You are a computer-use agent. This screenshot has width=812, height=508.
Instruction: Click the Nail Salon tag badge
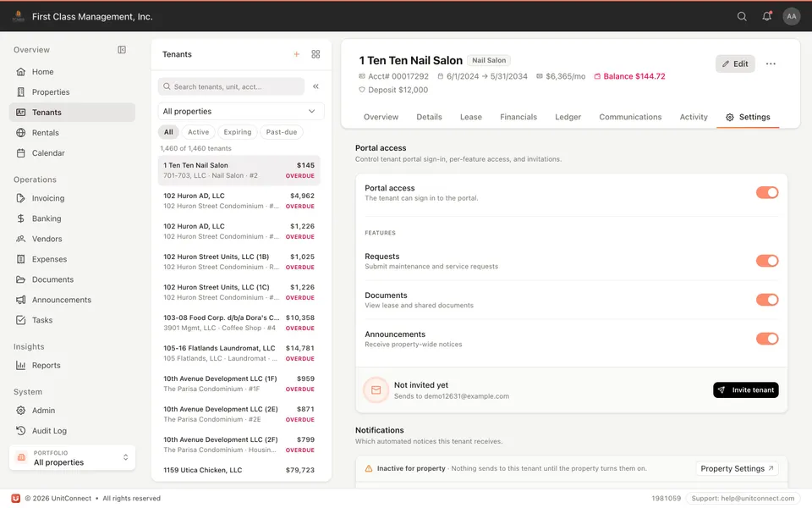click(x=489, y=60)
